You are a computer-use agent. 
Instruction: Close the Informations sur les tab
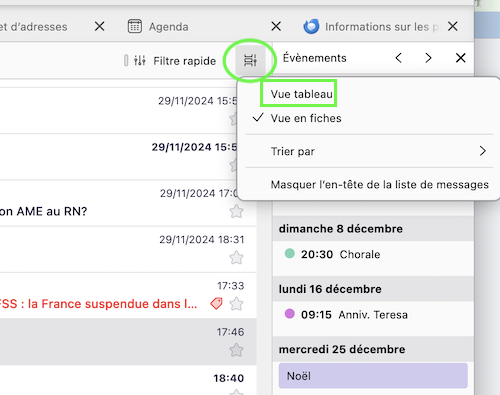pyautogui.click(x=453, y=26)
